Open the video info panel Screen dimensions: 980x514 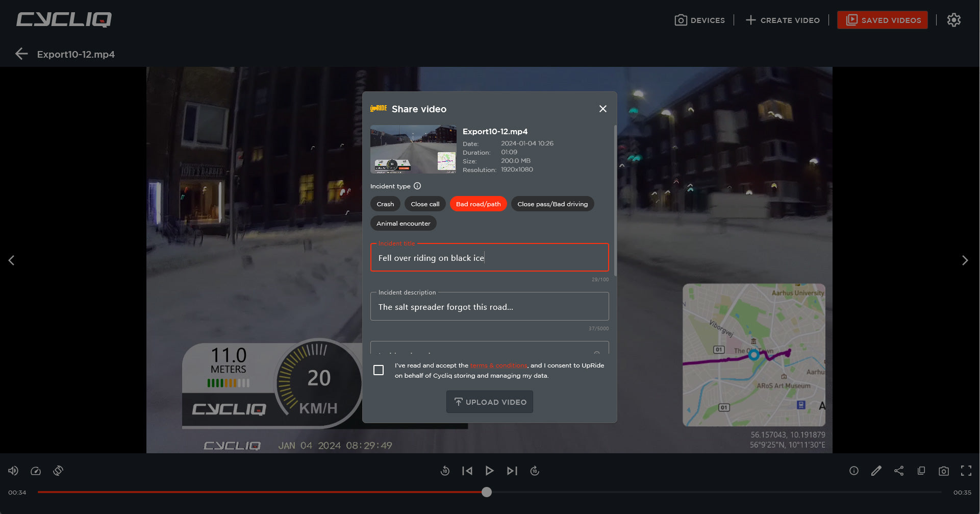pos(854,471)
